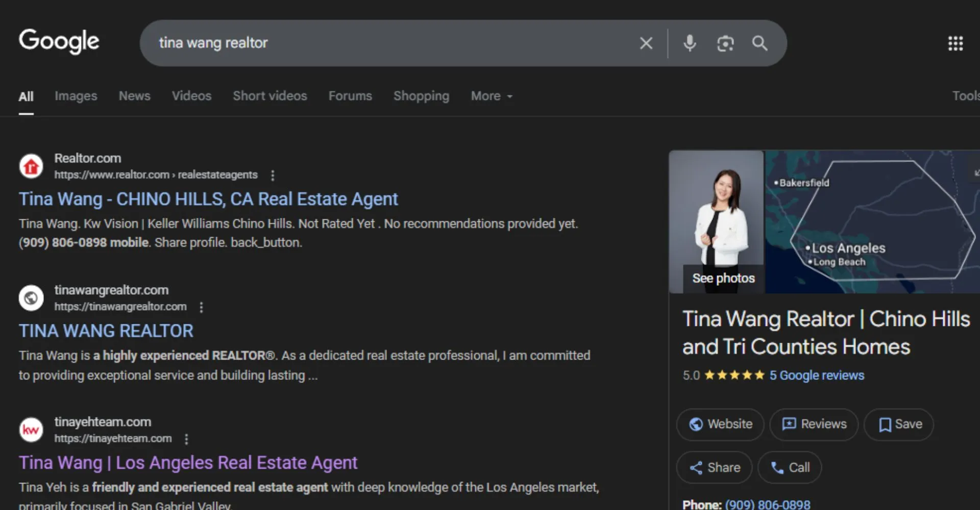Select the Short videos tab

click(x=269, y=96)
